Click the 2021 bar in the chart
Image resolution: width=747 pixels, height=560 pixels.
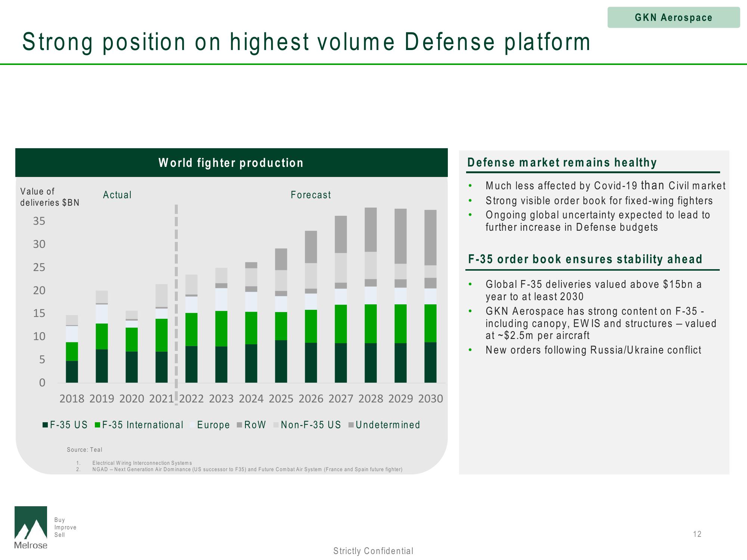coord(161,333)
